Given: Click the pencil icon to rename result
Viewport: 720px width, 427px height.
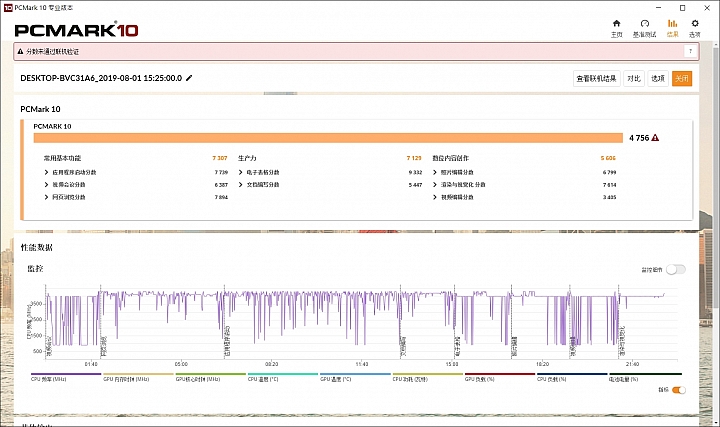Looking at the screenshot, I should coord(189,78).
